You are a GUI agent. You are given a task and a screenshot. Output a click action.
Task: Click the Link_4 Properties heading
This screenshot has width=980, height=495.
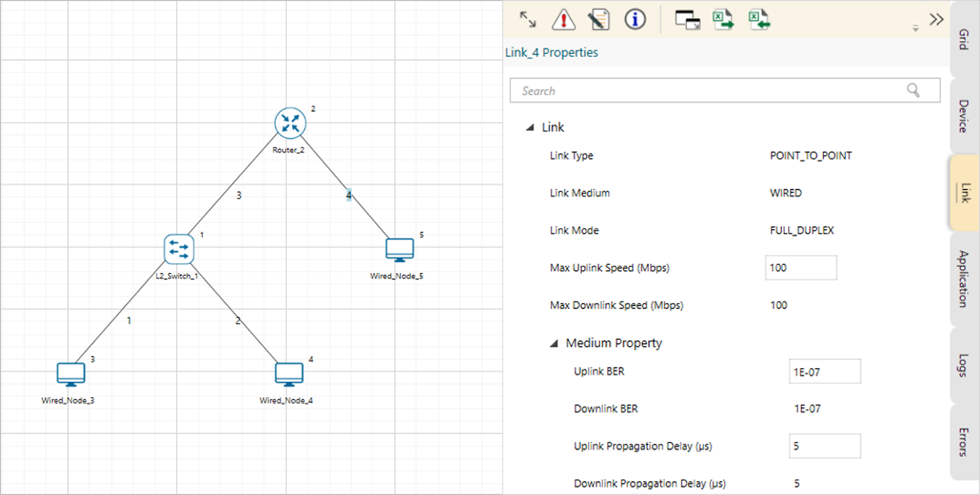click(x=551, y=53)
